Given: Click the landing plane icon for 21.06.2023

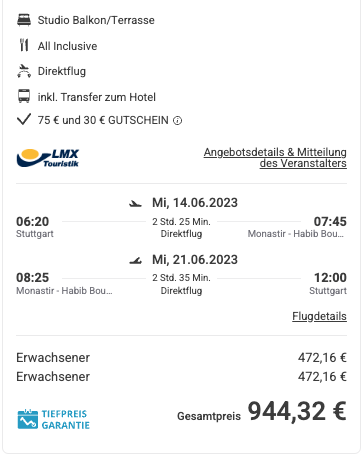Looking at the screenshot, I should [x=135, y=260].
